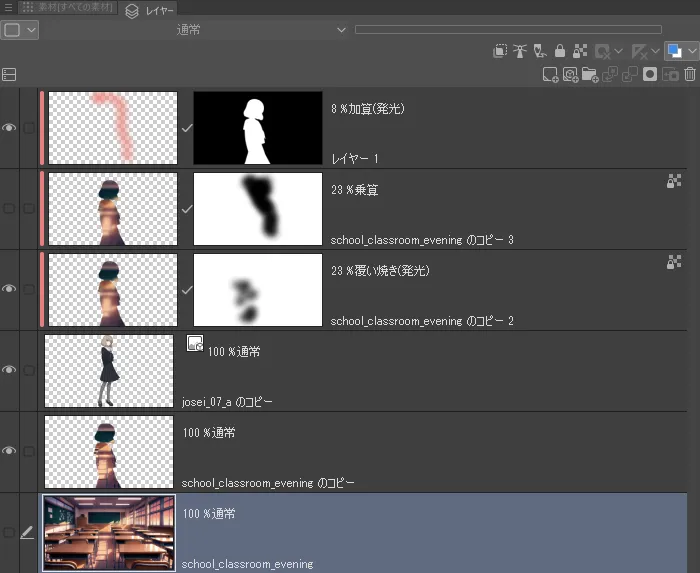The image size is (700, 573).
Task: Tick selection checkbox for school_classroom_evening のコピー
Action: tap(29, 451)
